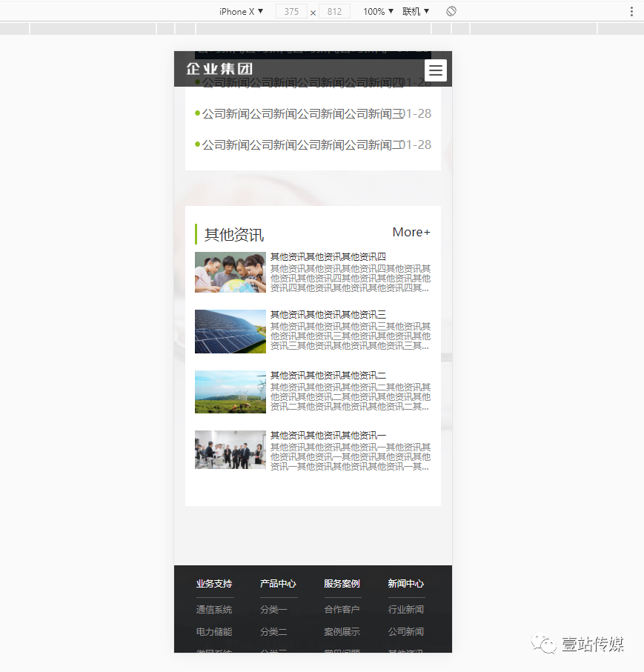This screenshot has height=672, width=644.
Task: Open the 行业新闻 footer link
Action: tap(405, 609)
